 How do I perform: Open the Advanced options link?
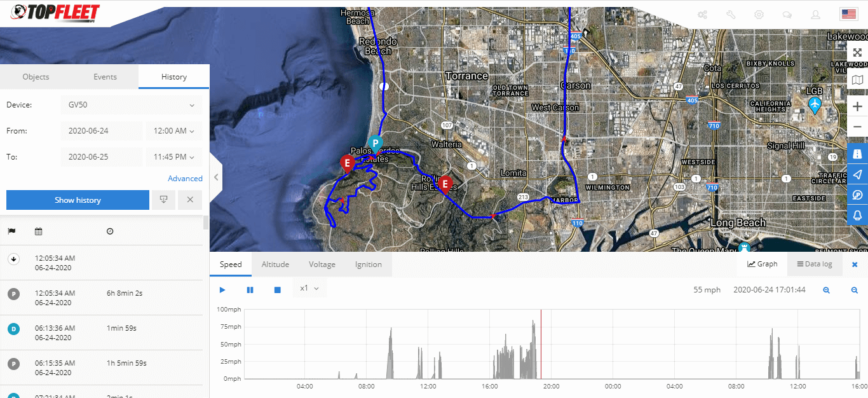tap(185, 179)
